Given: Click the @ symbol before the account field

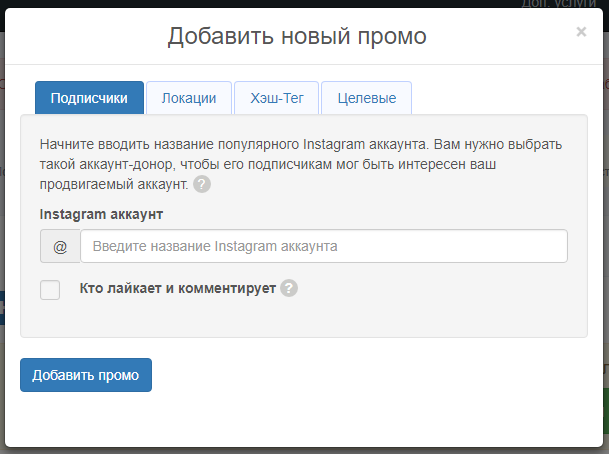Looking at the screenshot, I should coord(60,246).
